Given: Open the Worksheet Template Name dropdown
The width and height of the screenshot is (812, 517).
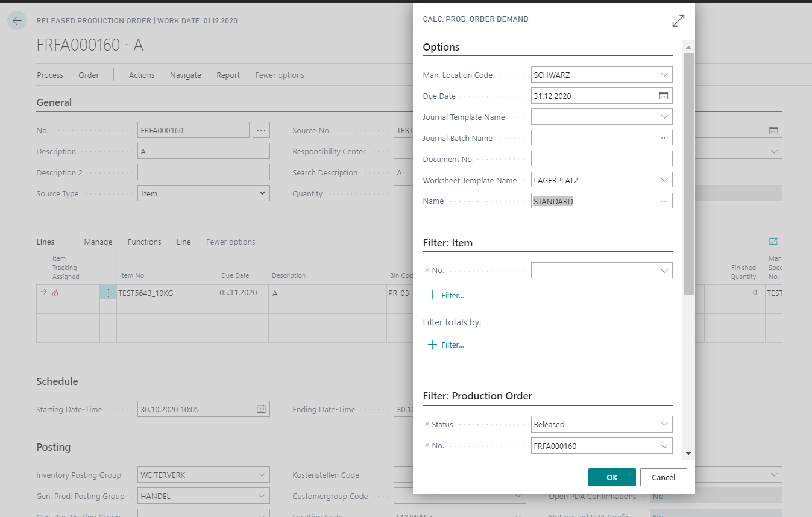Looking at the screenshot, I should coord(664,180).
